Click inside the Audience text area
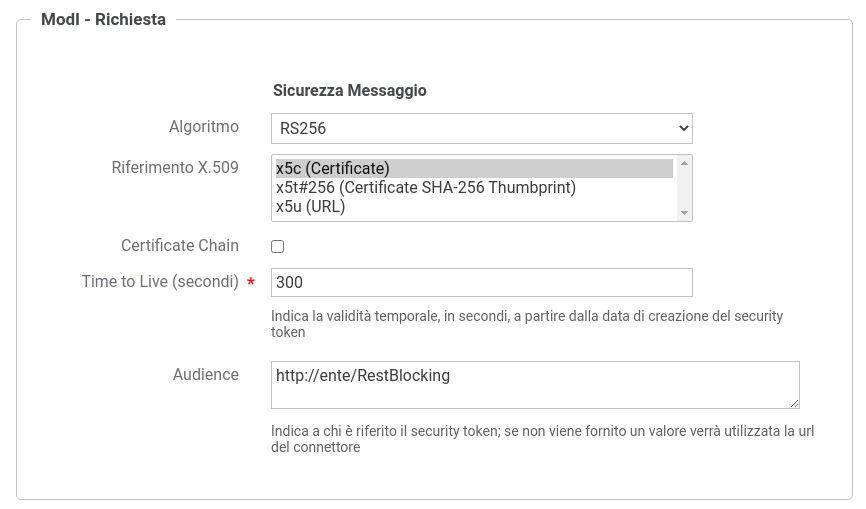The width and height of the screenshot is (866, 509). tap(535, 385)
